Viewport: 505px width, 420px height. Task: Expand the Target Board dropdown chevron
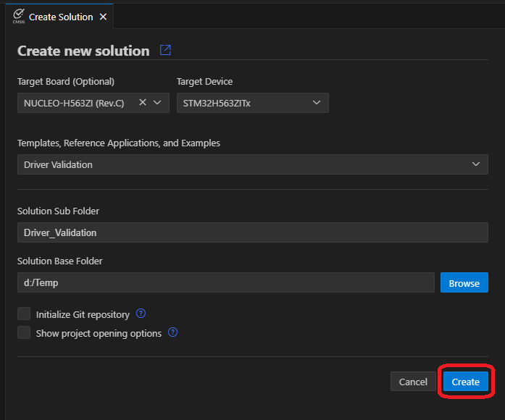(158, 103)
